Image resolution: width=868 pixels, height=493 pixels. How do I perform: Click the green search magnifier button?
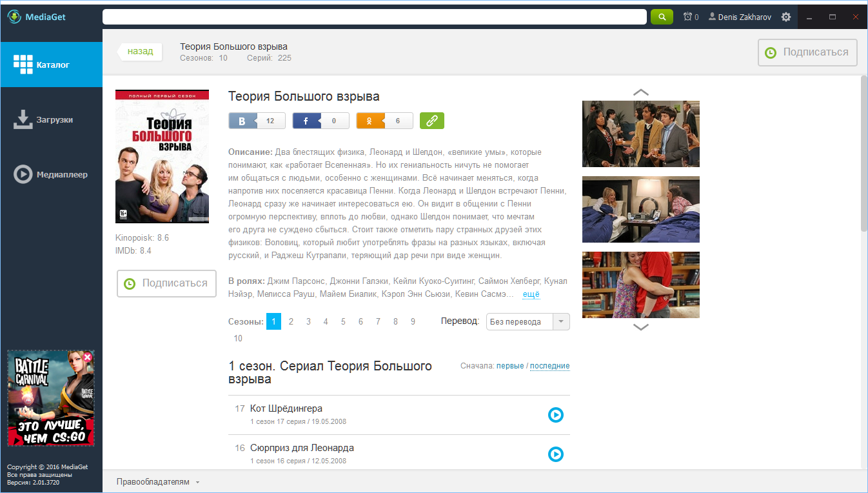click(662, 17)
